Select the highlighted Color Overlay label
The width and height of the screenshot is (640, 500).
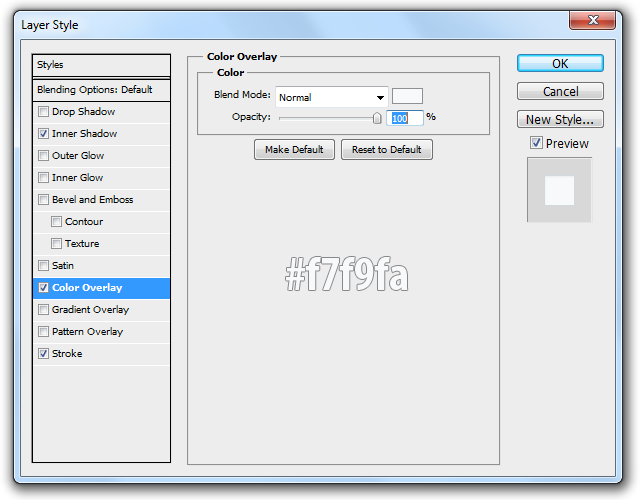(x=87, y=288)
